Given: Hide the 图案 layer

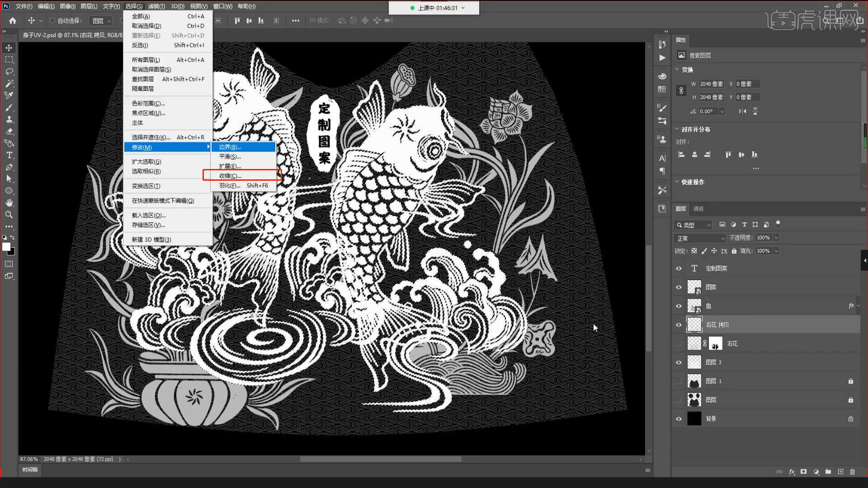Looking at the screenshot, I should click(x=679, y=287).
